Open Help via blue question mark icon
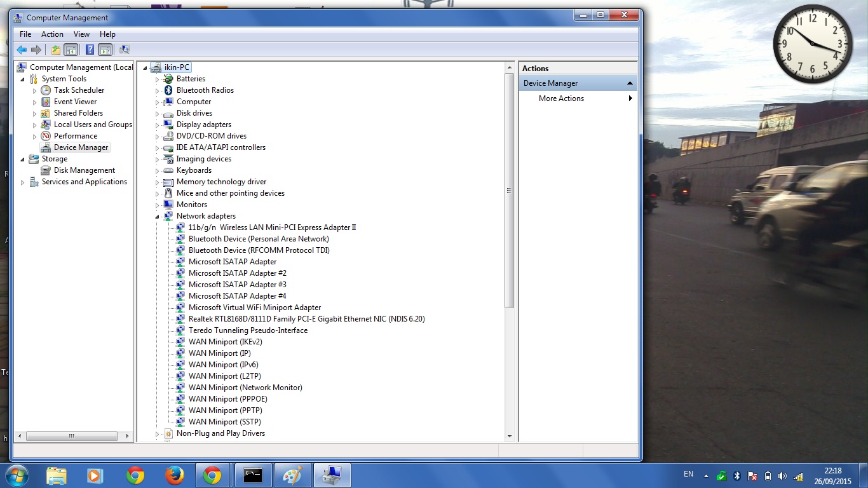The height and width of the screenshot is (488, 868). point(90,50)
